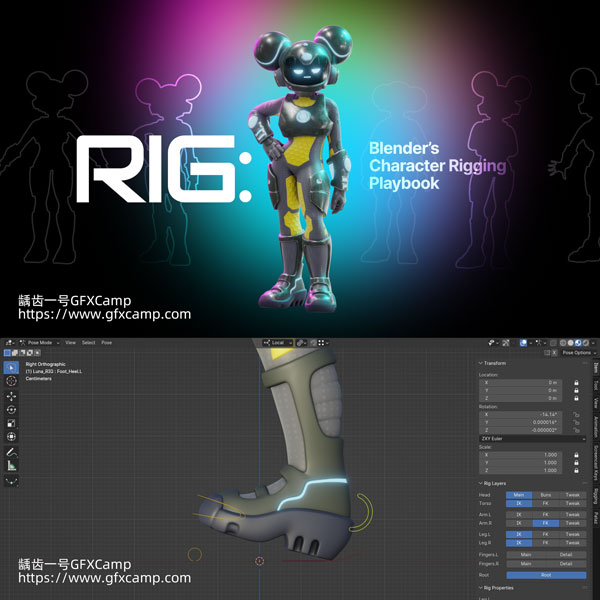Enable Fingers.L Detail rig layer
The image size is (600, 600).
566,554
